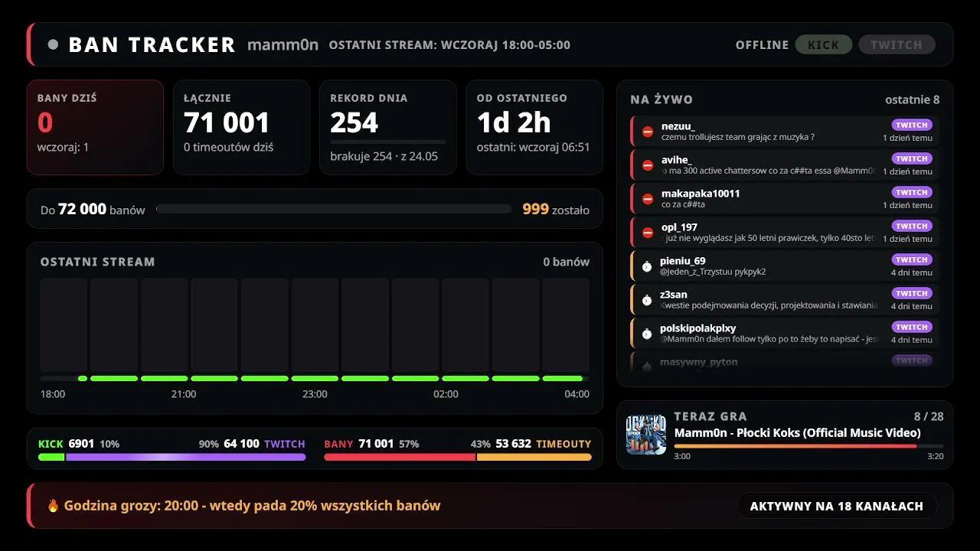Viewport: 980px width, 551px height.
Task: Open the Płocki Koks album cover thumbnail
Action: [646, 435]
